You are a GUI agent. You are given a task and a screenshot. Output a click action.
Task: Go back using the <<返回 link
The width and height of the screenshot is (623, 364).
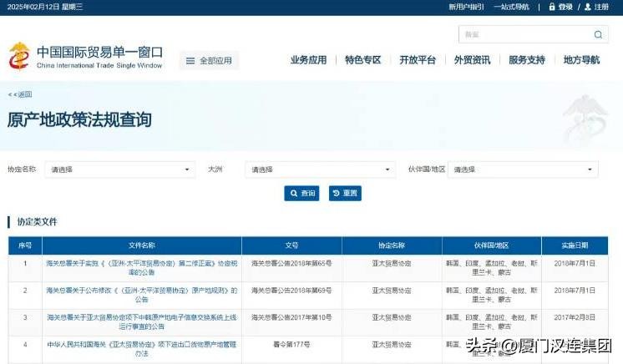[20, 94]
